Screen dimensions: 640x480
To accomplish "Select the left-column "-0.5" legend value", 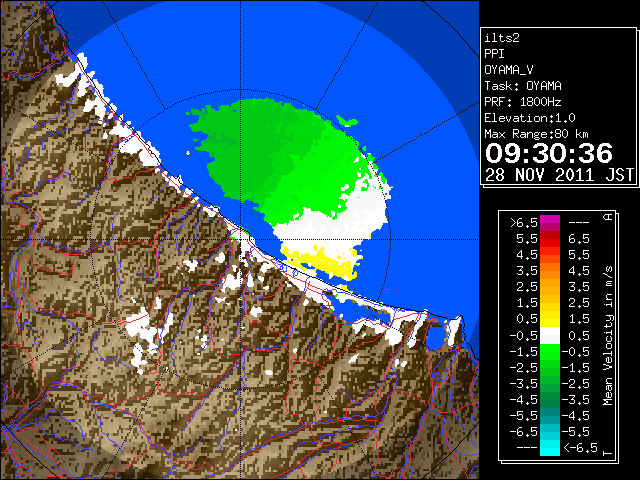I will click(x=524, y=336).
